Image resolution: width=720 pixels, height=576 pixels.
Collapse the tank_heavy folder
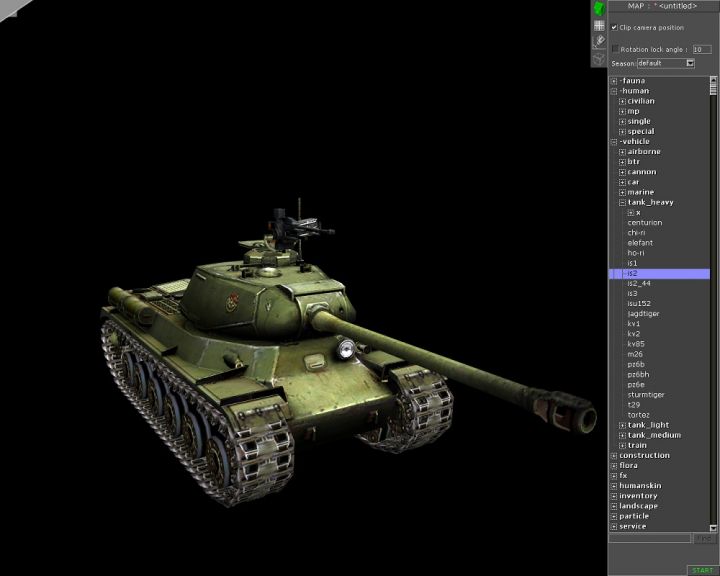[x=622, y=202]
